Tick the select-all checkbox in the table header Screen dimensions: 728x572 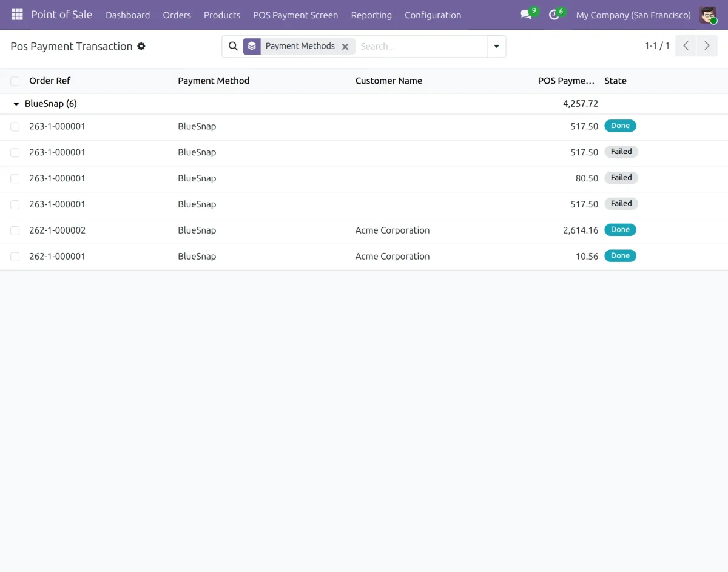click(x=15, y=81)
